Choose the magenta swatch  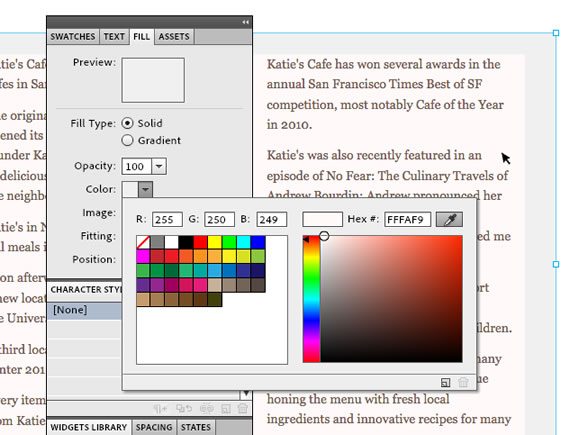click(143, 256)
